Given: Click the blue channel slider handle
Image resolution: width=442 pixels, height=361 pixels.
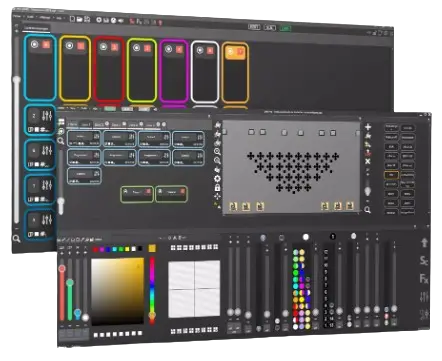Looking at the screenshot, I should tap(78, 313).
